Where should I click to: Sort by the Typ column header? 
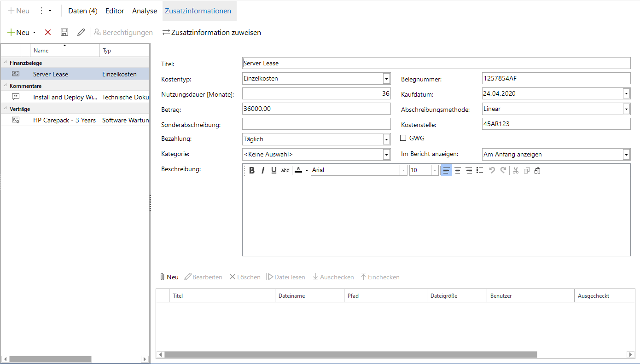click(x=124, y=51)
